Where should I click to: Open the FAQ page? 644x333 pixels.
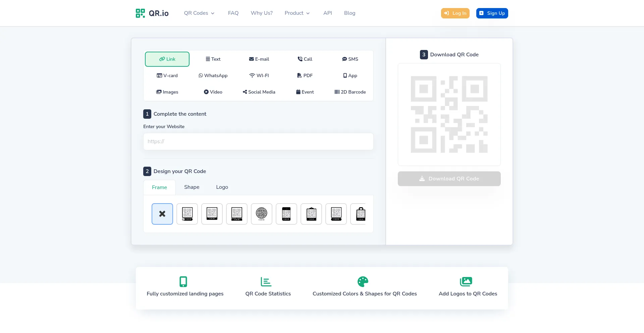tap(233, 13)
